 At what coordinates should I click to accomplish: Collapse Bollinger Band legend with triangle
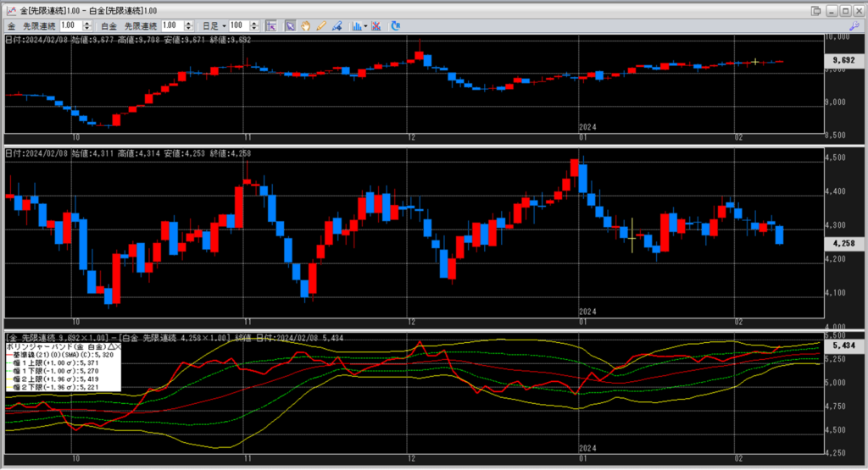[x=108, y=347]
